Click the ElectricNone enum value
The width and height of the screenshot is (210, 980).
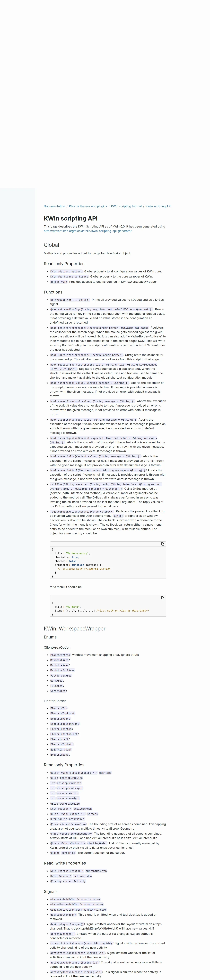point(60,755)
